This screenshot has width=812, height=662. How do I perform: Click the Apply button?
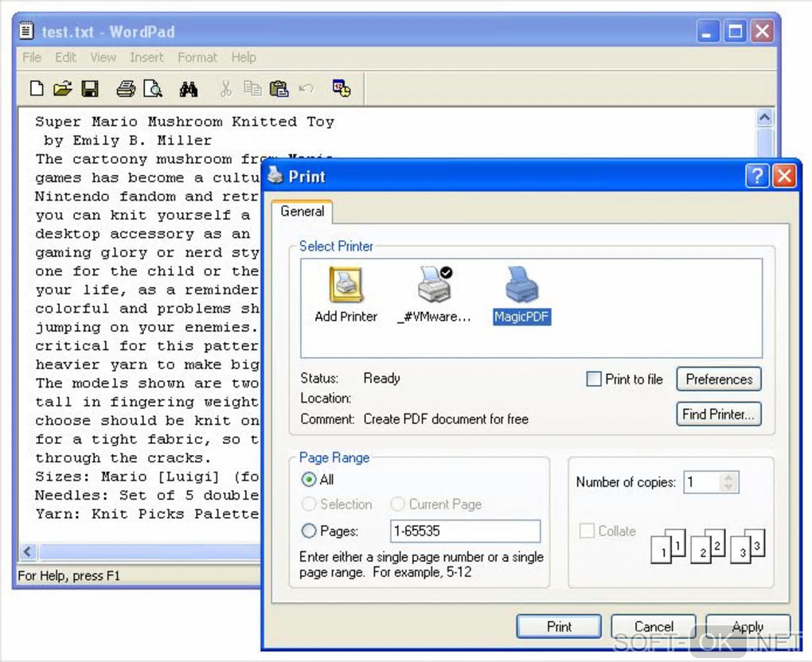pyautogui.click(x=748, y=626)
